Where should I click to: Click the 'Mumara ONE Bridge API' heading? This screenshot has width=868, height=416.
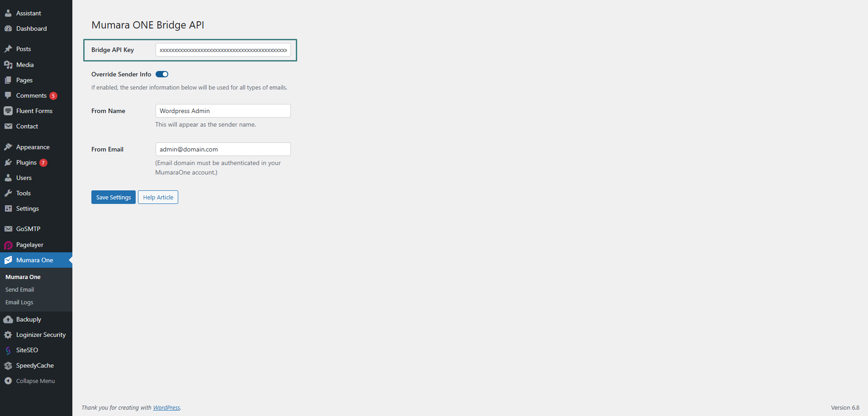[x=148, y=25]
